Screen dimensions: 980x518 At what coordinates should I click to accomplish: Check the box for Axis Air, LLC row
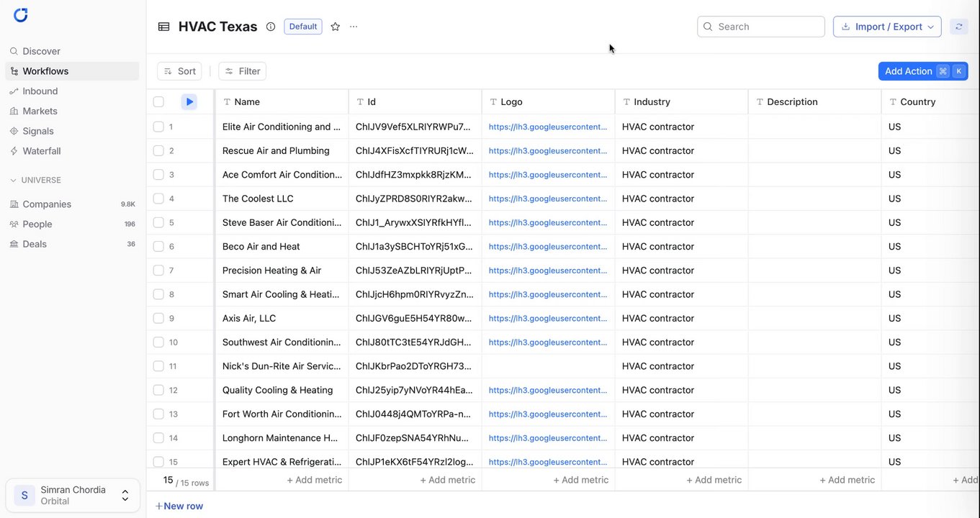158,318
